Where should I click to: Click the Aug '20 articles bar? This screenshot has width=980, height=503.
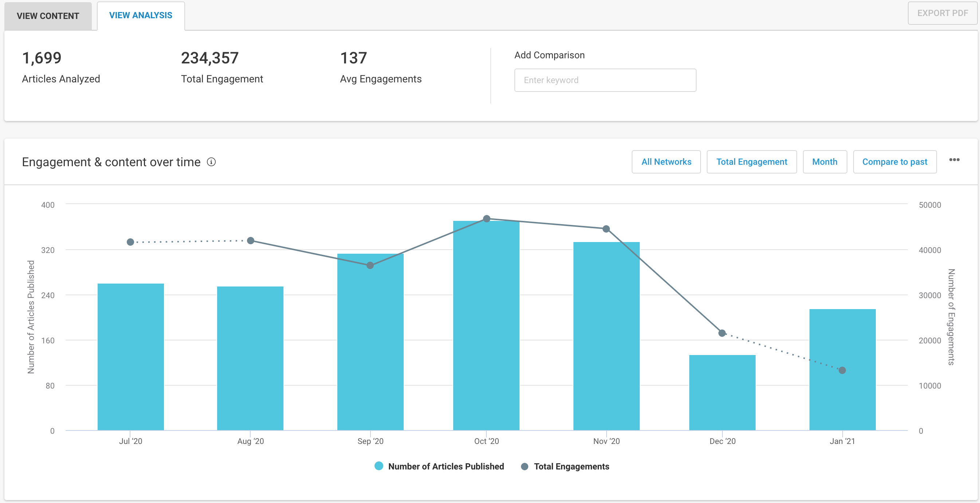pos(250,358)
